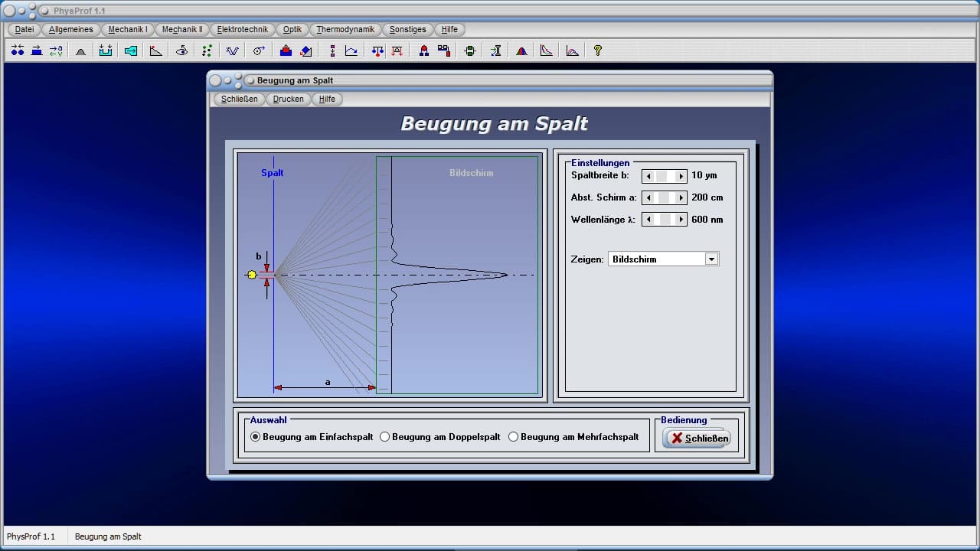
Task: Open the Optik menu
Action: 292,29
